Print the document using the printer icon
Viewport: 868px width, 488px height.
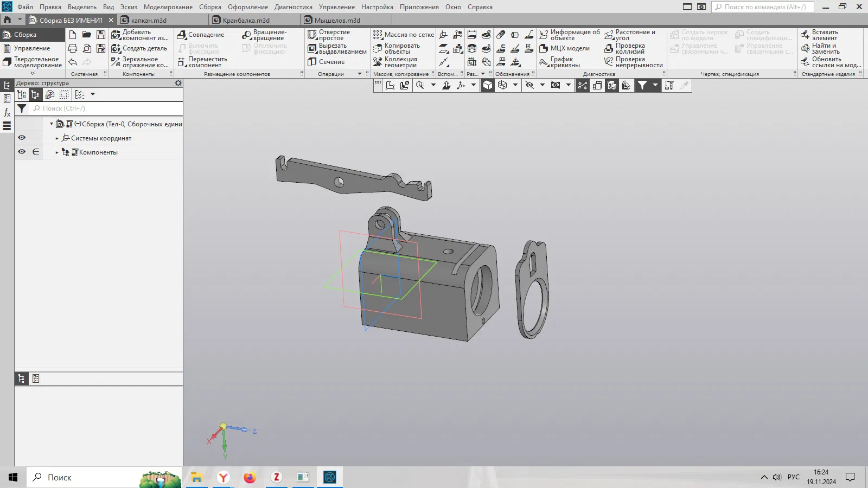73,48
